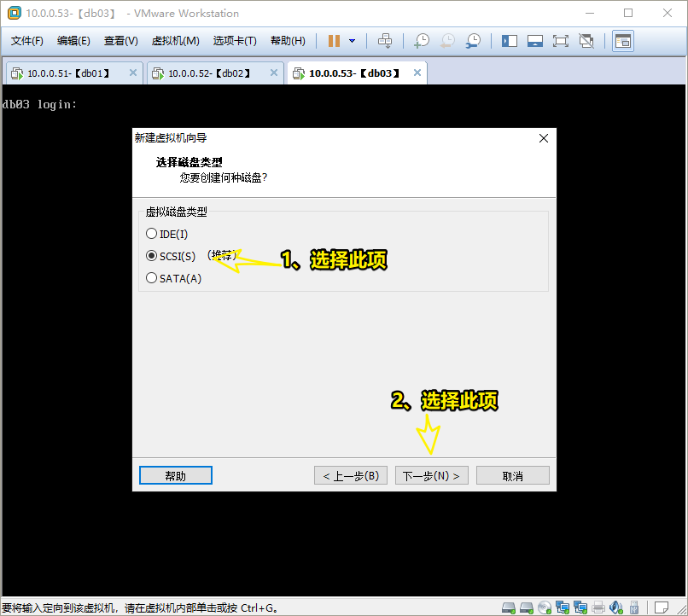Image resolution: width=688 pixels, height=616 pixels.
Task: Cancel the wizard with 取消
Action: [512, 475]
